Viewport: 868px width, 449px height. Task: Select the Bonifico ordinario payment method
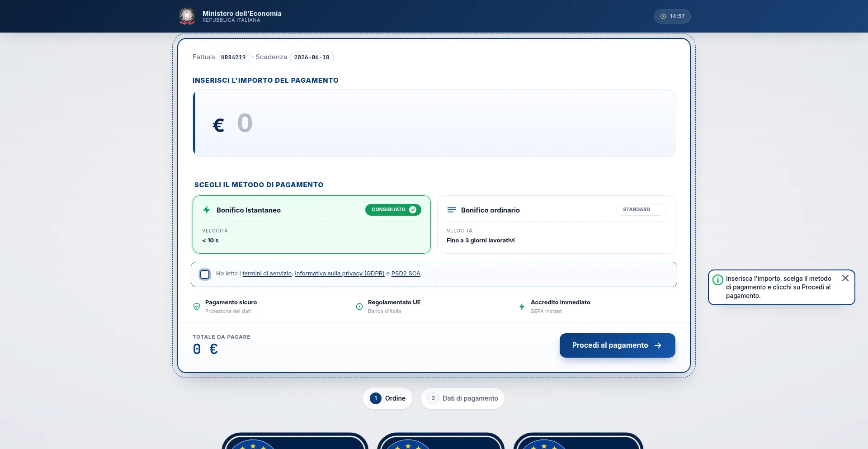556,224
